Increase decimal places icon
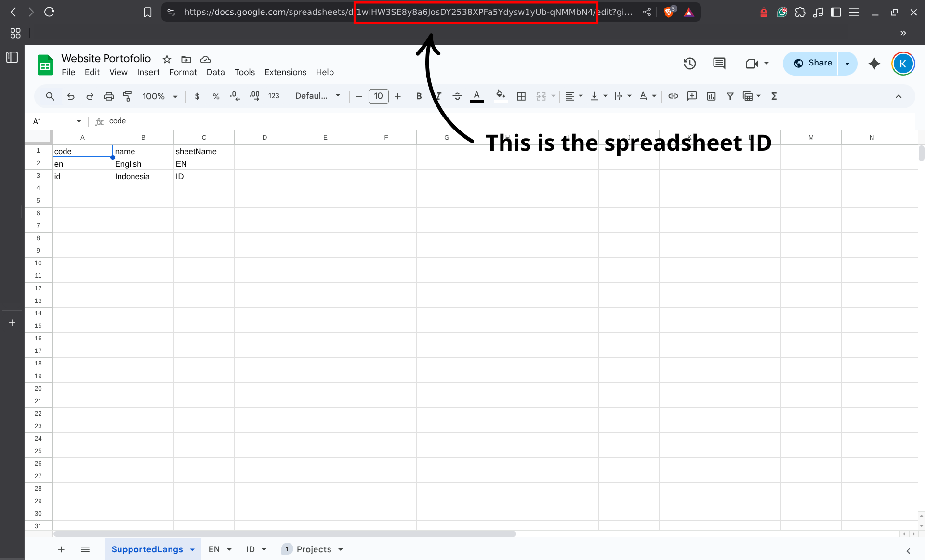This screenshot has width=925, height=560. 254,96
